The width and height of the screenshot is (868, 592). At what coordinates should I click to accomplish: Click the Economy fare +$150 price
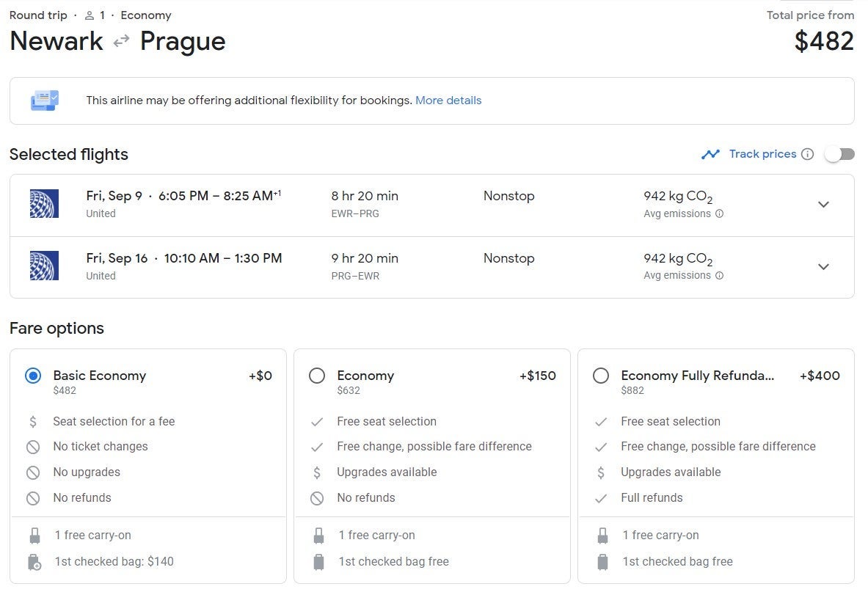537,376
